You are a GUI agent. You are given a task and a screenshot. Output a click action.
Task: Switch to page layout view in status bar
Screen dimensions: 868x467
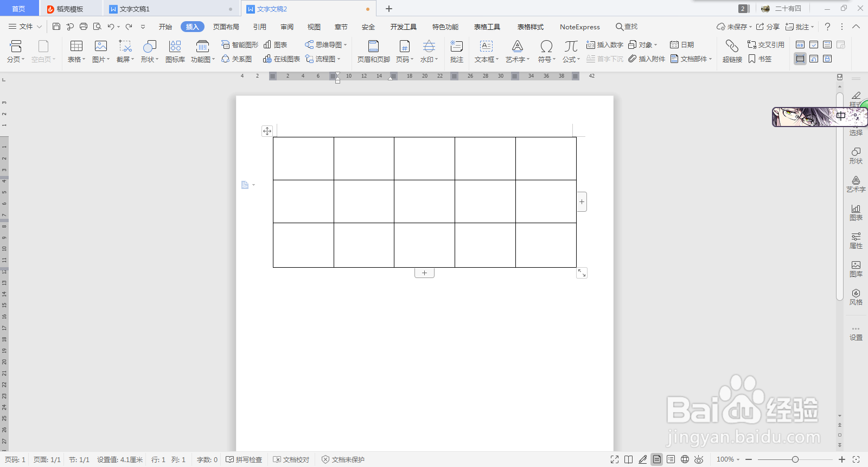tap(657, 459)
